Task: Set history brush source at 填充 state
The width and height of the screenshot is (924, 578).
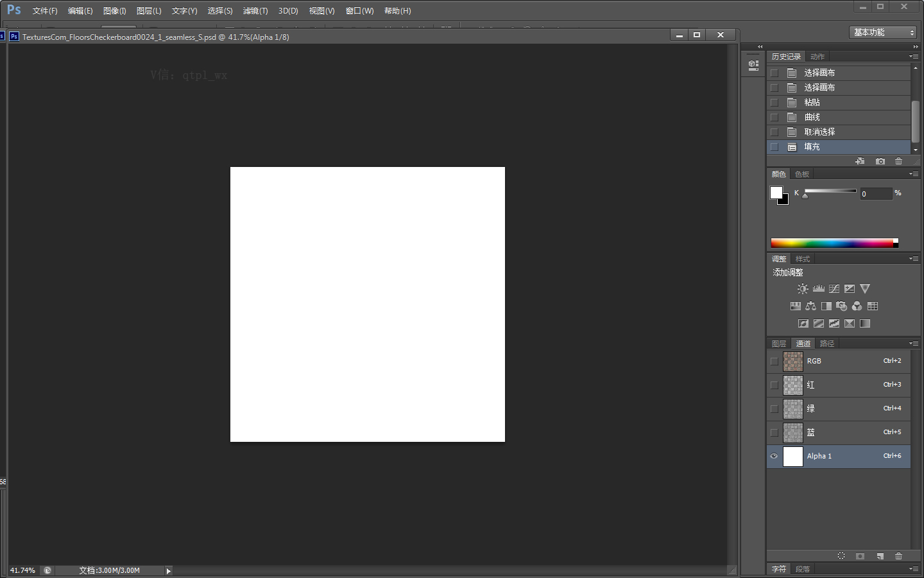Action: pos(774,147)
